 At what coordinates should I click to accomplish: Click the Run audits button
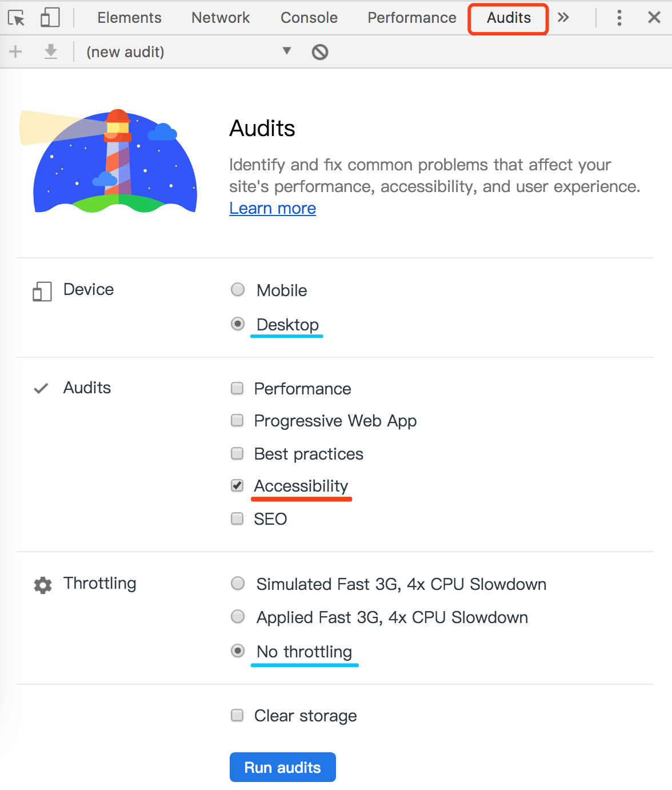pos(282,767)
